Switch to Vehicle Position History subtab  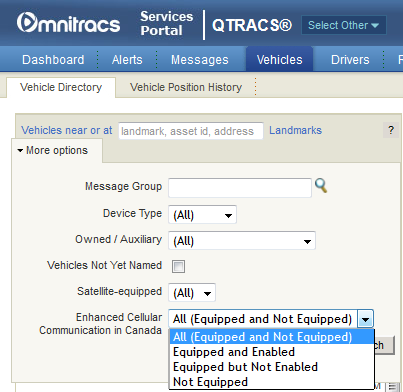pyautogui.click(x=186, y=87)
